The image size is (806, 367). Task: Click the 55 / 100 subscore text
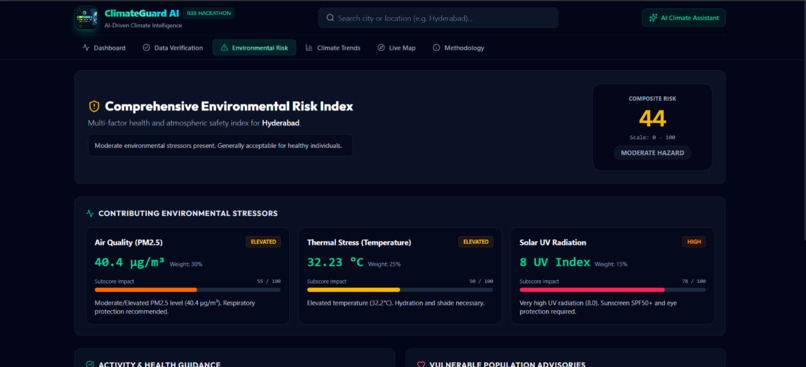[269, 281]
